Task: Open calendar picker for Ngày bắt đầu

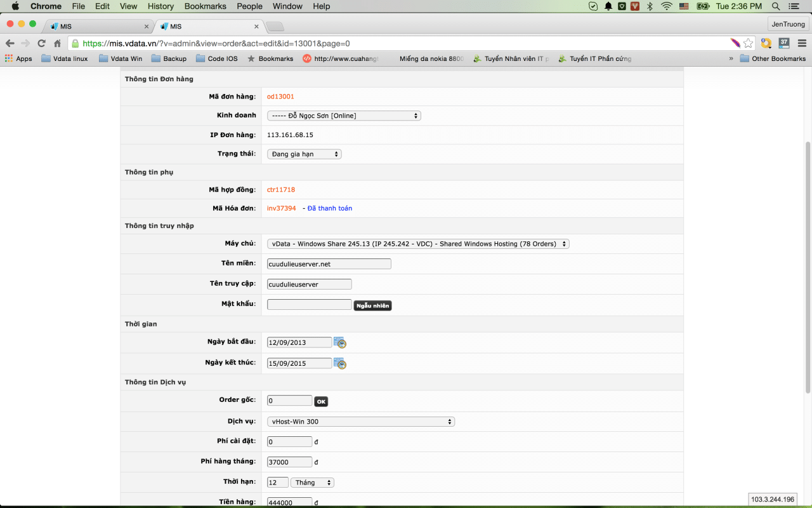Action: click(x=340, y=343)
